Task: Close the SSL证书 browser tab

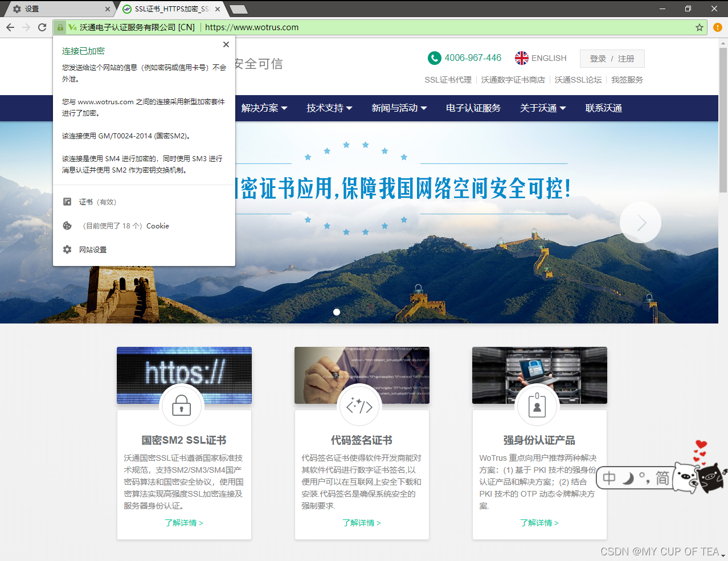Action: pyautogui.click(x=218, y=9)
